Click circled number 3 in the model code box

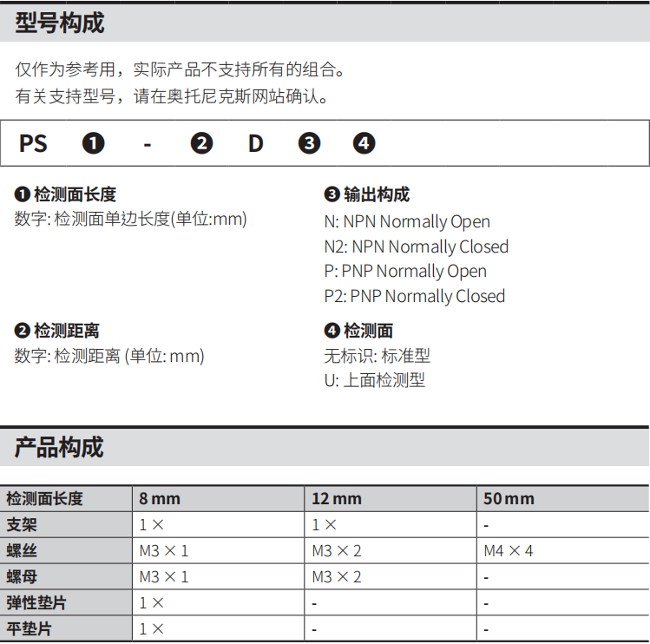click(310, 143)
